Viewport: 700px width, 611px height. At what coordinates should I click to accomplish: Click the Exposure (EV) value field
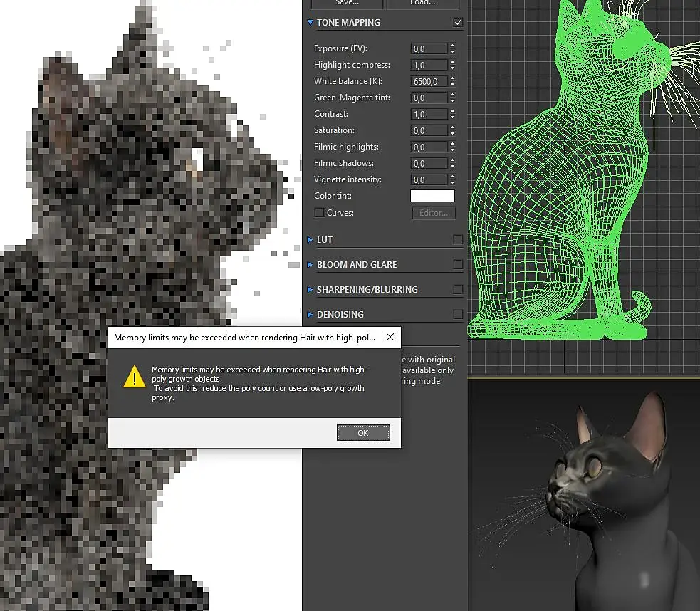point(429,48)
